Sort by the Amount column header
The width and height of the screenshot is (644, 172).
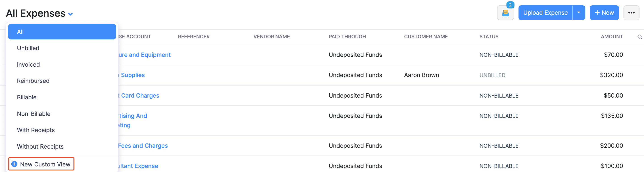pos(611,37)
